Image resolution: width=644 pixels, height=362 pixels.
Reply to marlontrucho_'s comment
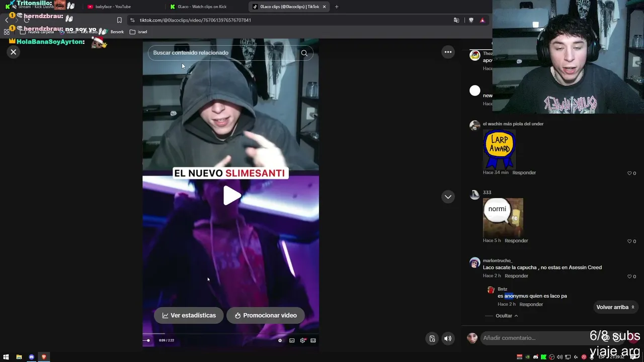(x=516, y=276)
